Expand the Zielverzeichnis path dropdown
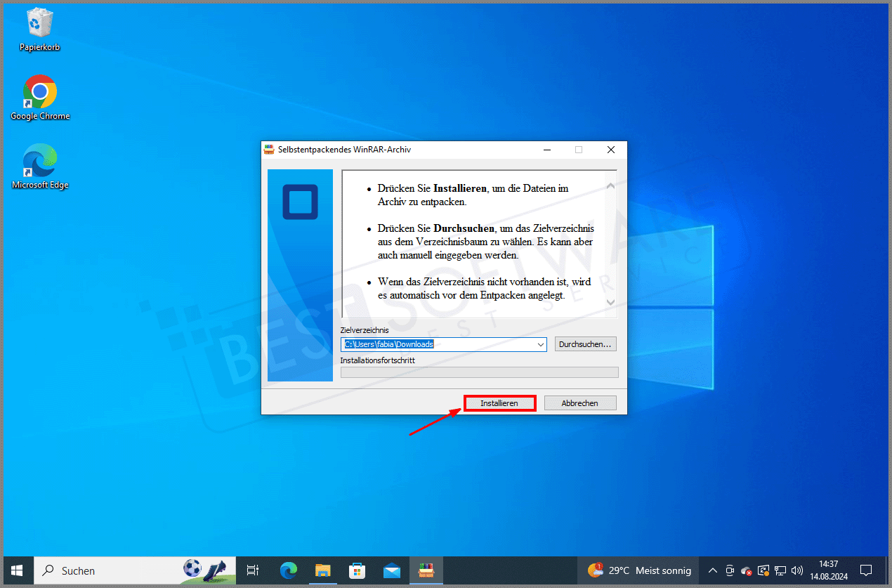Image resolution: width=892 pixels, height=588 pixels. coord(540,344)
